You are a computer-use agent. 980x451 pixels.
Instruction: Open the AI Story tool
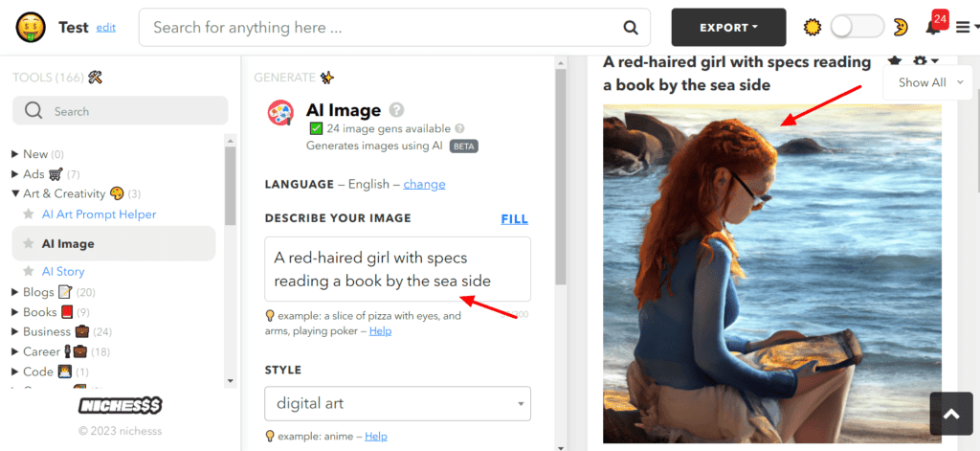point(63,272)
